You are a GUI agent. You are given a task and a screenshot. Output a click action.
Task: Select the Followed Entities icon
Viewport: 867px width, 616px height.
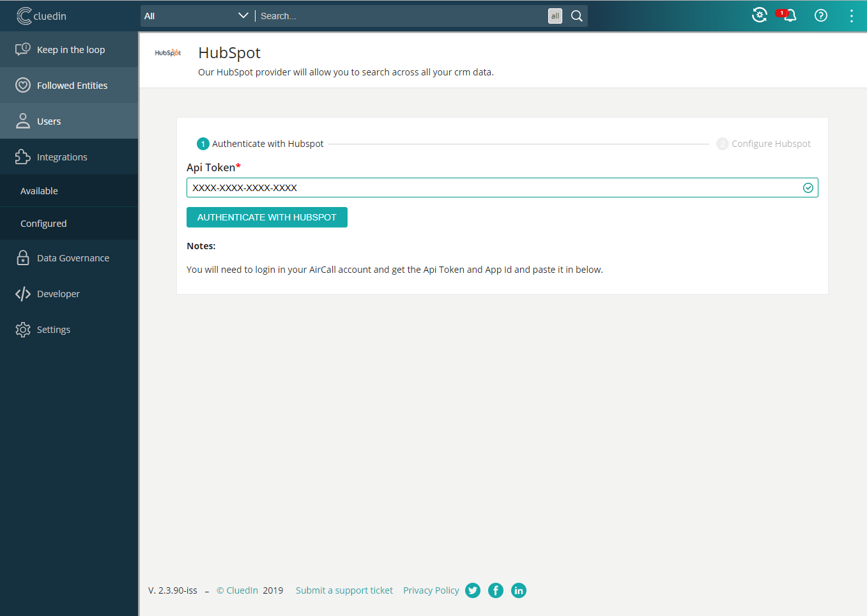[23, 85]
